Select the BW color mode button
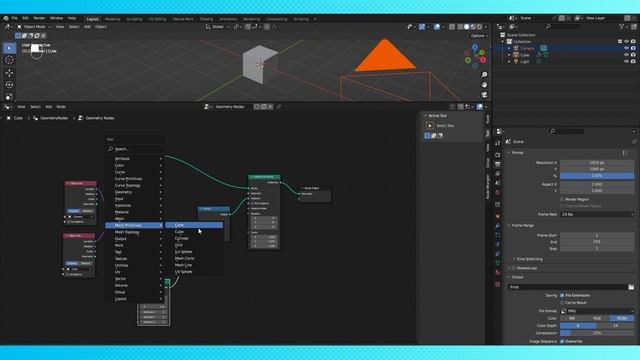This screenshot has width=640, height=360. [572, 318]
